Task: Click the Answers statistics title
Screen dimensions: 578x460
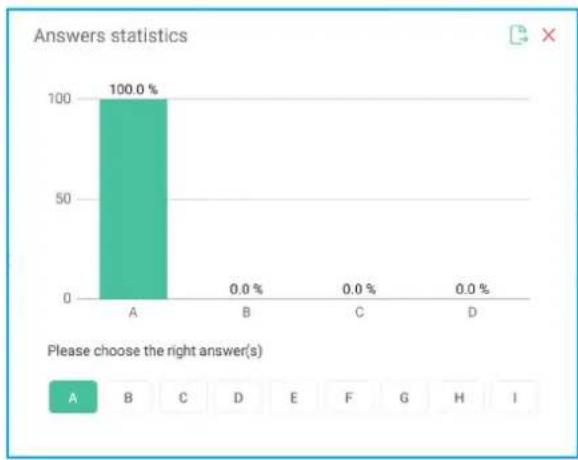Action: point(111,36)
